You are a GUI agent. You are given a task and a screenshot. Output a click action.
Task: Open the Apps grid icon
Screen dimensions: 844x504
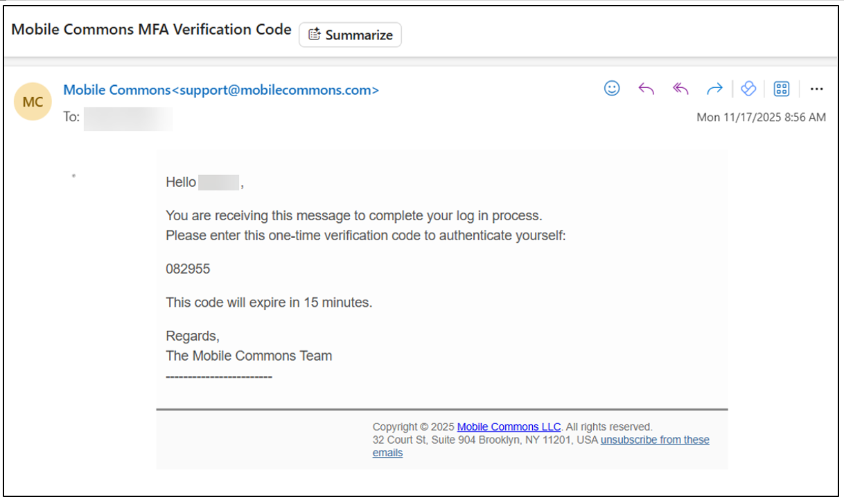click(x=782, y=89)
